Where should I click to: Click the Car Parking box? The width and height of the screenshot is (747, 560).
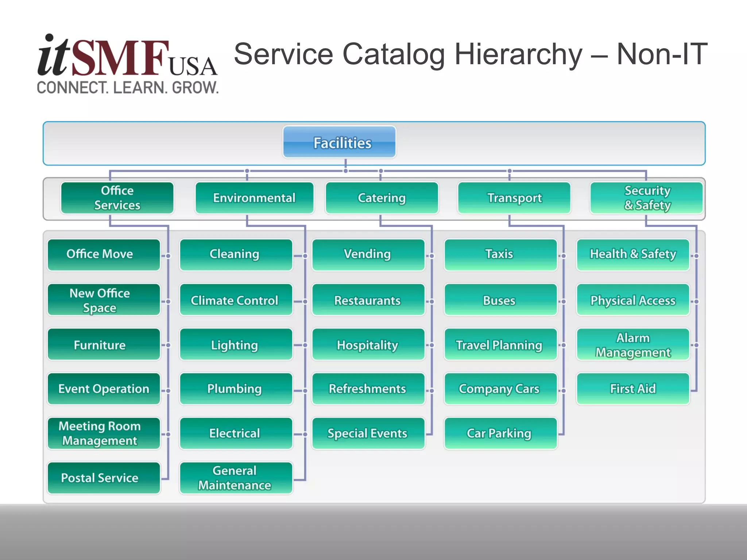point(501,433)
